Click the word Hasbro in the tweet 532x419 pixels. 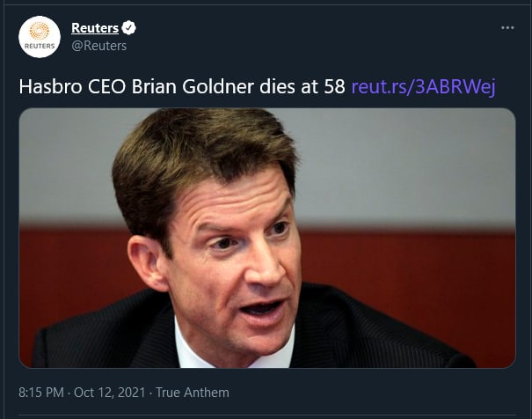coord(47,86)
